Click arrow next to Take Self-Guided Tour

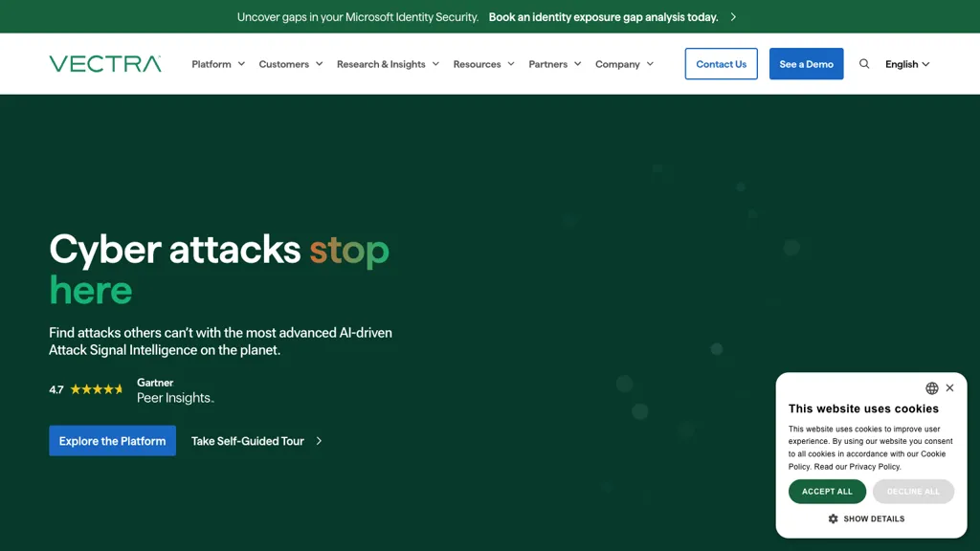pyautogui.click(x=319, y=441)
